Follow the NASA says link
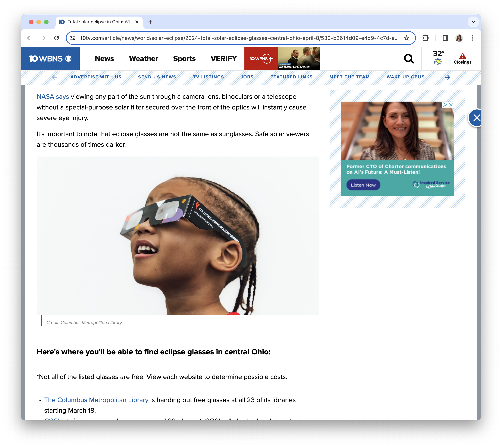Image resolution: width=502 pixels, height=448 pixels. [x=53, y=96]
